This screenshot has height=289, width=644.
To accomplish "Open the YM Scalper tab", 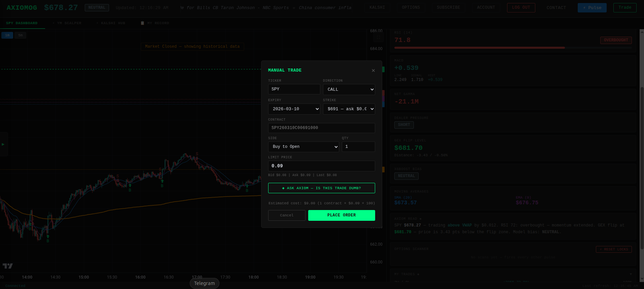I will coord(67,23).
